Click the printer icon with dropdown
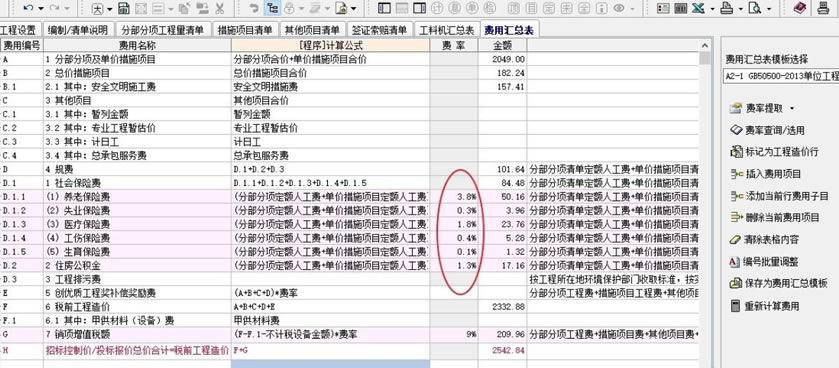 (727, 8)
